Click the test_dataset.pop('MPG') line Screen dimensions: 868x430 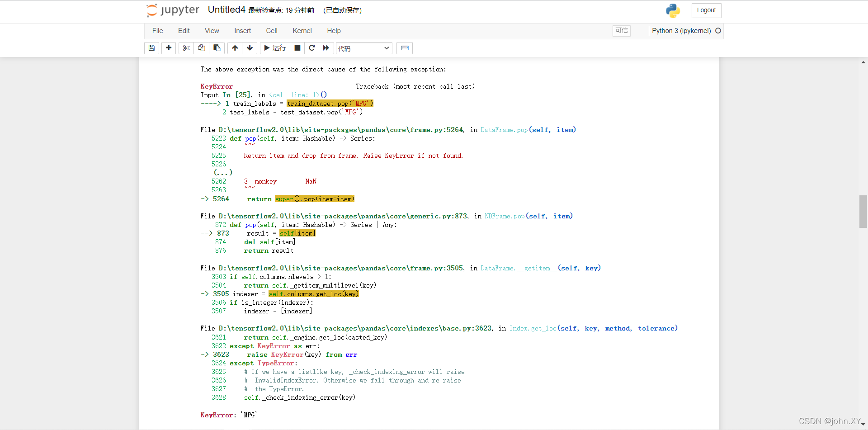[296, 112]
